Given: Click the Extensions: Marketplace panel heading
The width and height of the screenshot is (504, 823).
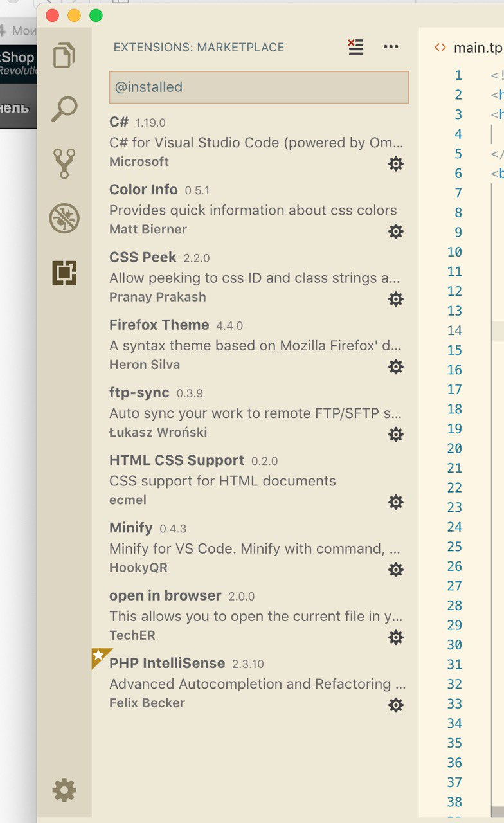Looking at the screenshot, I should tap(199, 48).
